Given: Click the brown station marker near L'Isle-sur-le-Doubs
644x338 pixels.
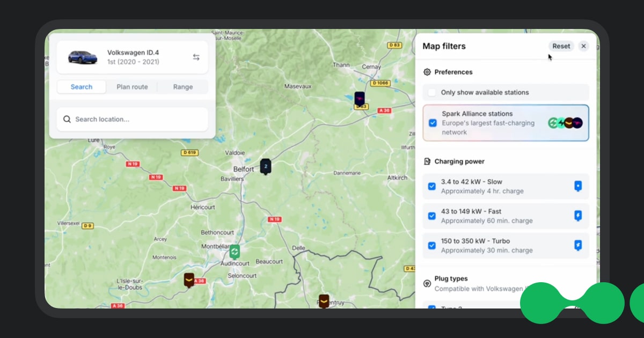Looking at the screenshot, I should 189,280.
